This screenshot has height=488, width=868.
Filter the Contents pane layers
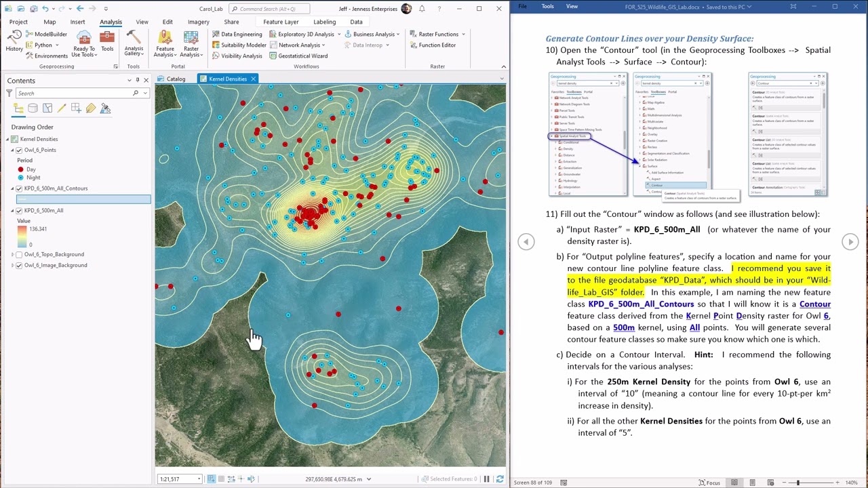(x=9, y=93)
